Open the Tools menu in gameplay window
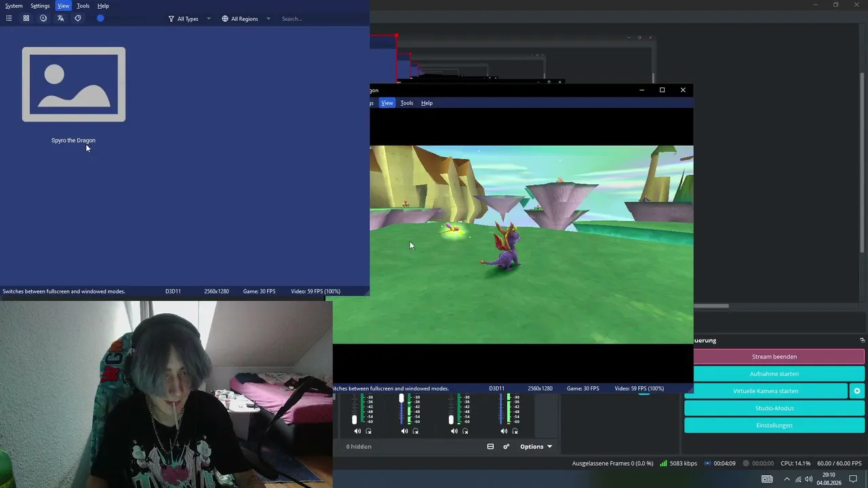868x488 pixels. click(407, 103)
